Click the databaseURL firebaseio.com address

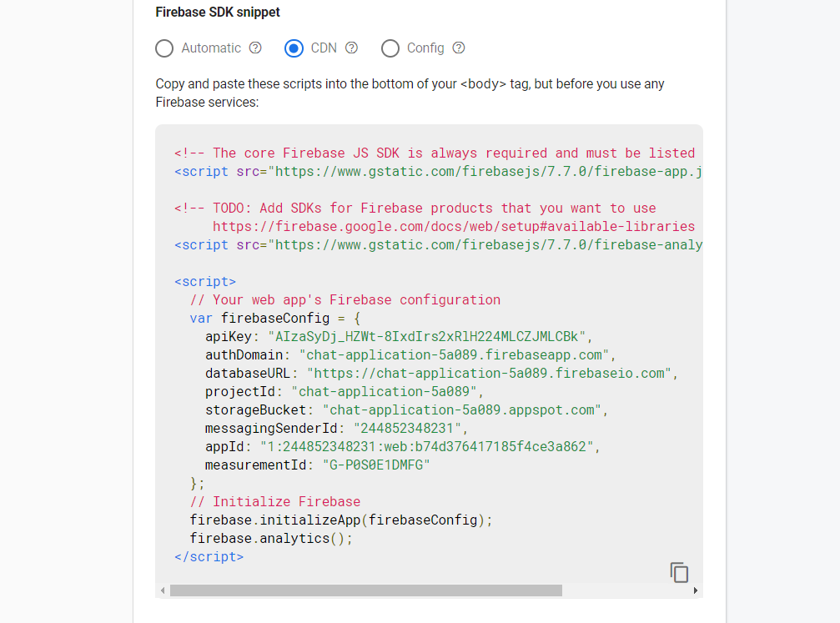pos(490,374)
